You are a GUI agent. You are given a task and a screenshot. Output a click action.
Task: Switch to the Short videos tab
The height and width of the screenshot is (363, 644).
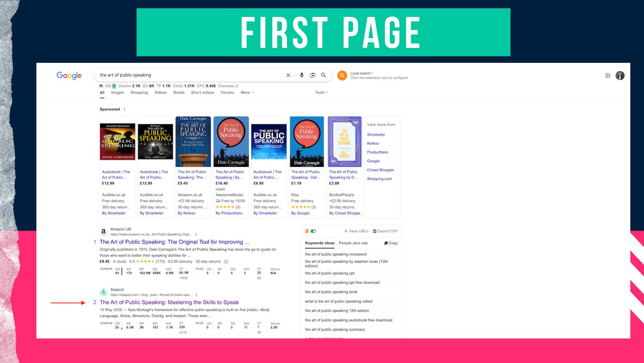click(203, 93)
